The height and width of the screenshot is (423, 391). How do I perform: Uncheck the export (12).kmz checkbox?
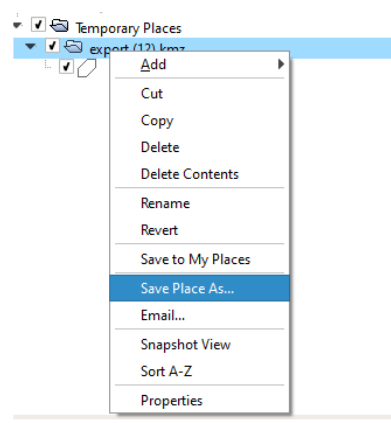click(x=52, y=46)
